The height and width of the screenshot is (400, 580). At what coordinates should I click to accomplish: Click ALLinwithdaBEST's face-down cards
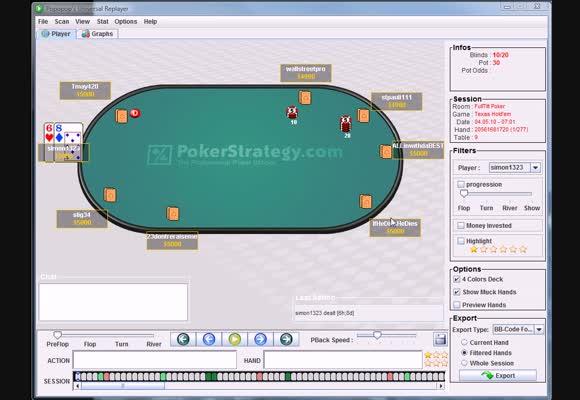[385, 152]
